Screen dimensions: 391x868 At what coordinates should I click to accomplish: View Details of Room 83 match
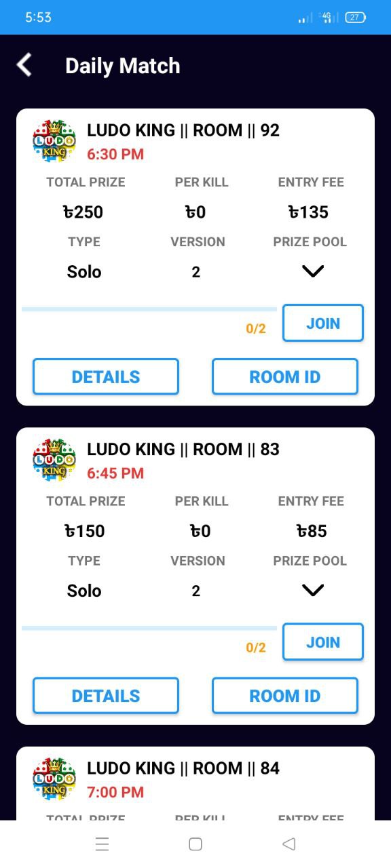[x=106, y=695]
